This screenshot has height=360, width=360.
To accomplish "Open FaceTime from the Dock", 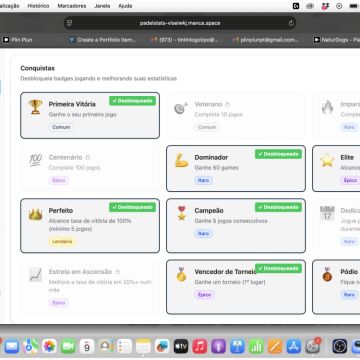I will tap(68, 347).
